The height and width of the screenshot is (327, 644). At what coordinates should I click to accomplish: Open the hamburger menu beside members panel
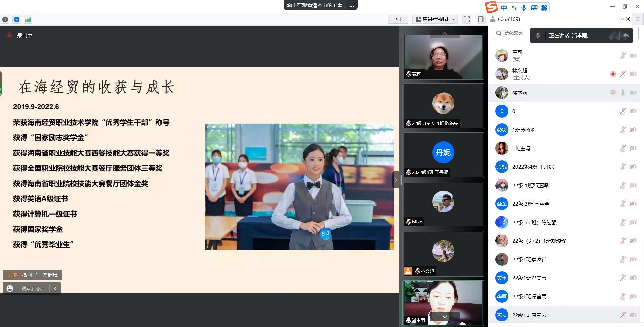point(637,19)
